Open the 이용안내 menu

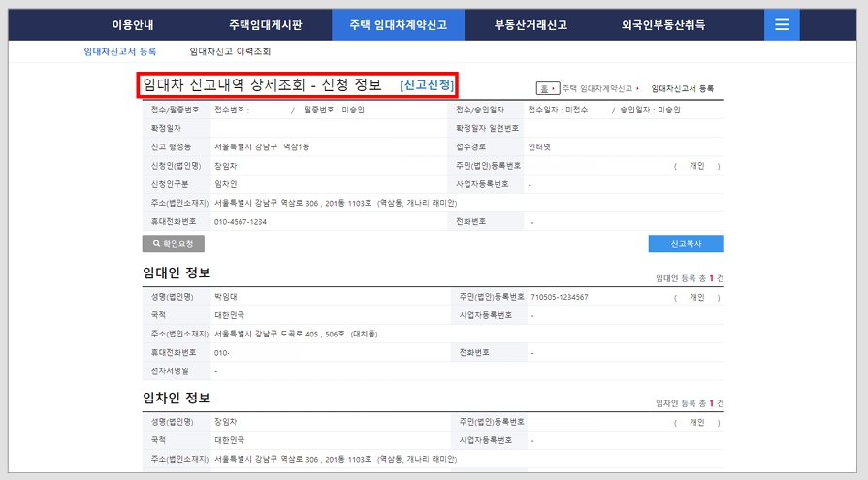point(133,25)
